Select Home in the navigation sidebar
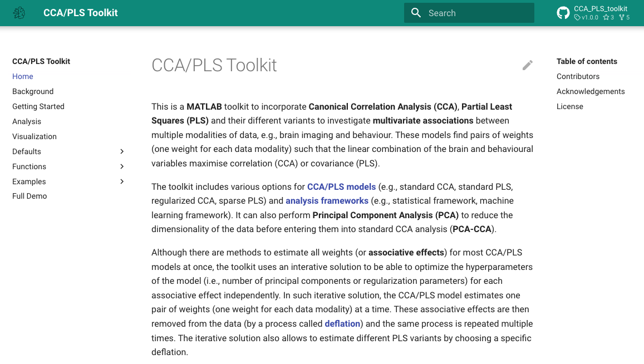This screenshot has height=364, width=644. tap(22, 76)
